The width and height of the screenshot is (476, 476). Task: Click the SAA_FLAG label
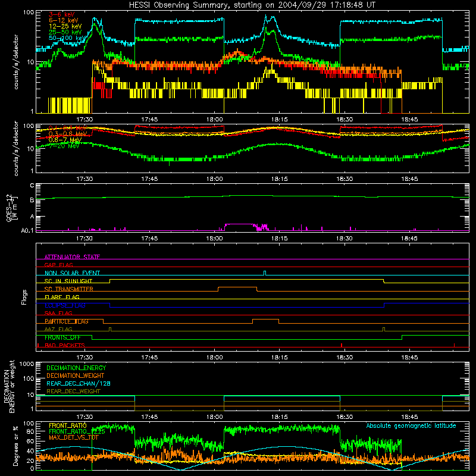58,313
